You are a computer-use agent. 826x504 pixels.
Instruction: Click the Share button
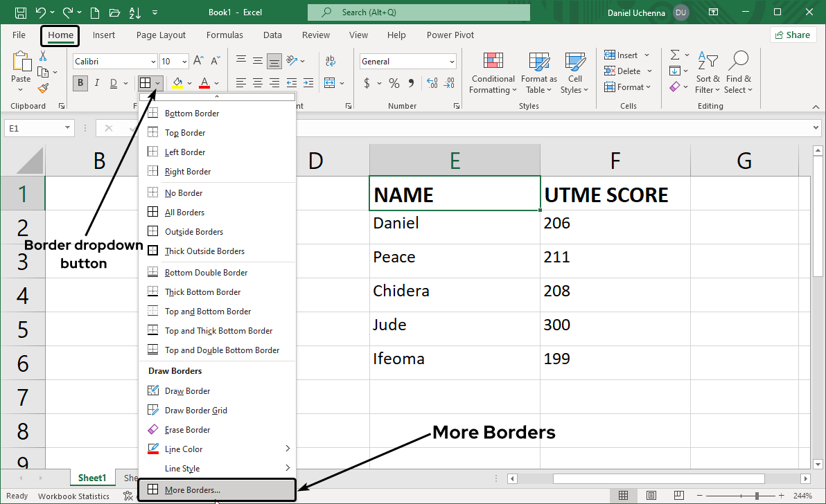pyautogui.click(x=793, y=35)
